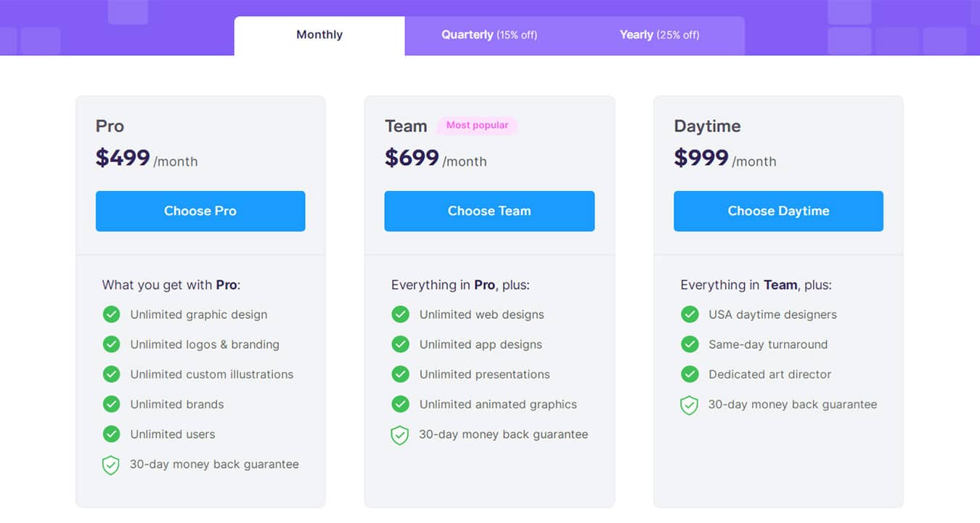
Task: Select the Quarterly (15% off) tab
Action: click(489, 35)
